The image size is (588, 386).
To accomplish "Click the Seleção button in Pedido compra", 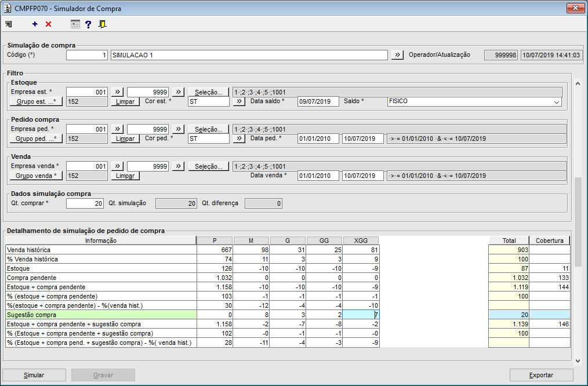I will point(209,129).
